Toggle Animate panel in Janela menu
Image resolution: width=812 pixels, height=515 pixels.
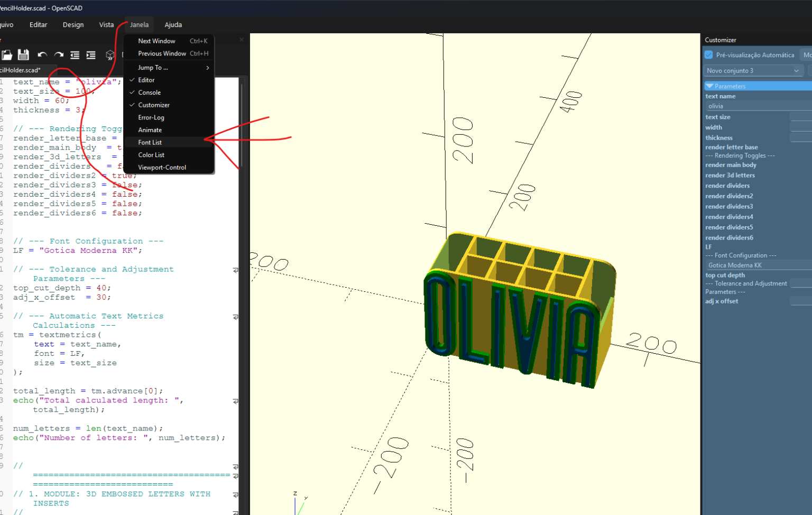169,130
